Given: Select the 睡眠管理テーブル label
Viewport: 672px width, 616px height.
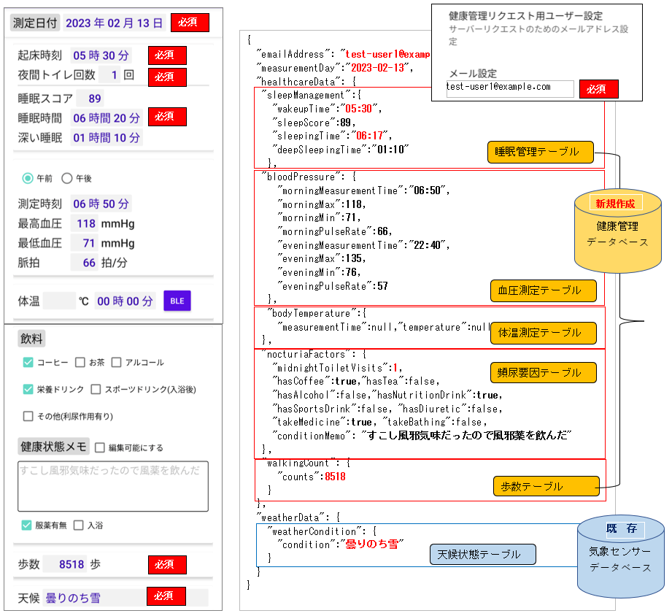Looking at the screenshot, I should pos(541,152).
